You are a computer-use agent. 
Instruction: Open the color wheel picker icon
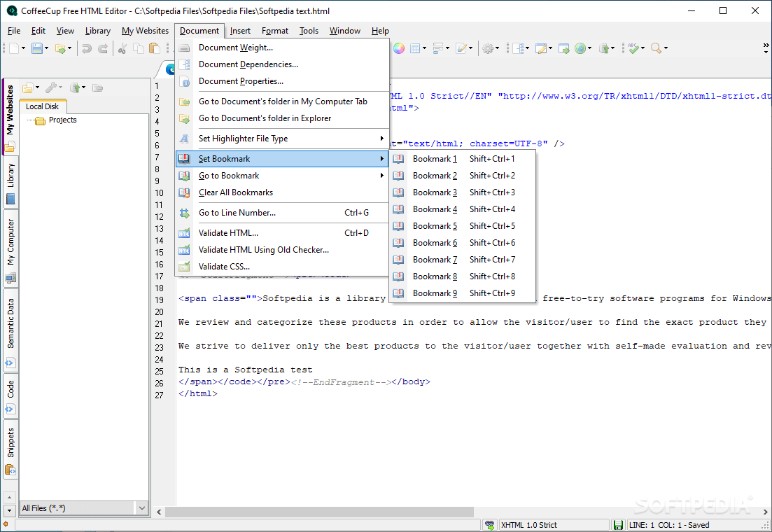pyautogui.click(x=399, y=48)
